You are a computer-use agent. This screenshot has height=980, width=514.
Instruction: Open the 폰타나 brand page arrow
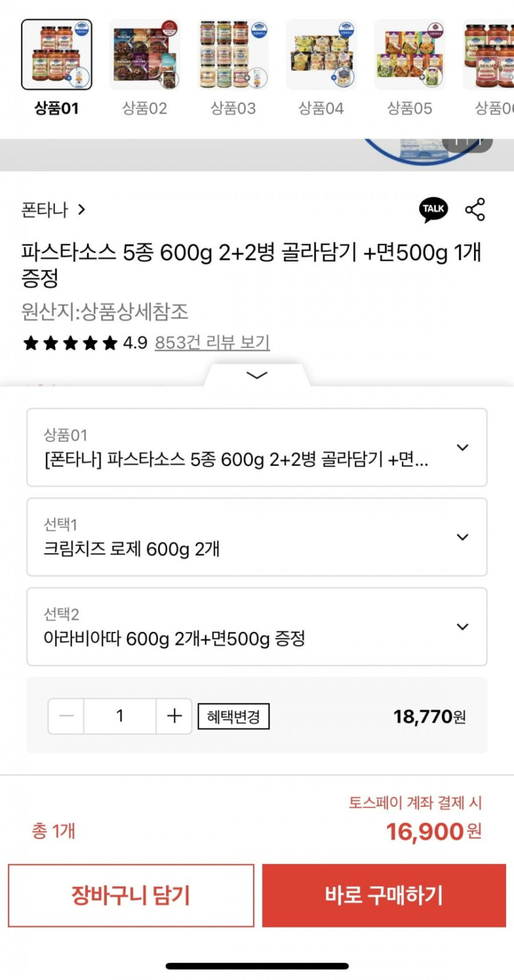click(x=81, y=210)
